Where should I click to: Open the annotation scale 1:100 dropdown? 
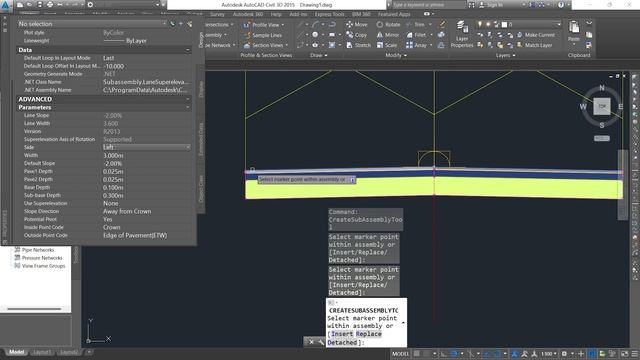coord(549,353)
